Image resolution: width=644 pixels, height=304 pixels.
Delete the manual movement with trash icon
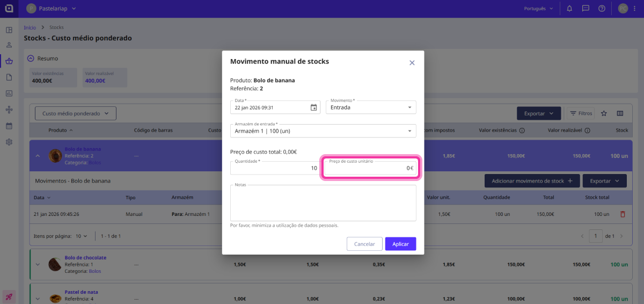pos(623,214)
